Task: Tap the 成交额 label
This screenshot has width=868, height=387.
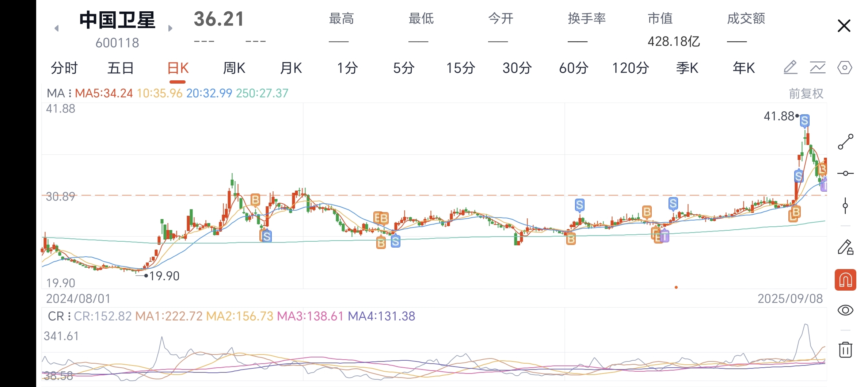Action: [746, 18]
